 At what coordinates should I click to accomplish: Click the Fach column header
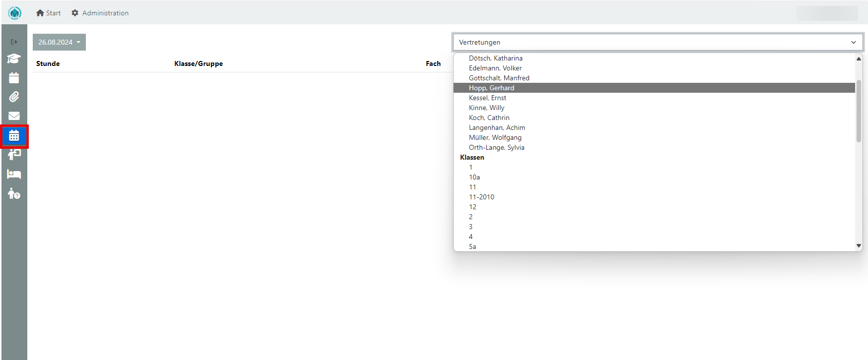433,63
